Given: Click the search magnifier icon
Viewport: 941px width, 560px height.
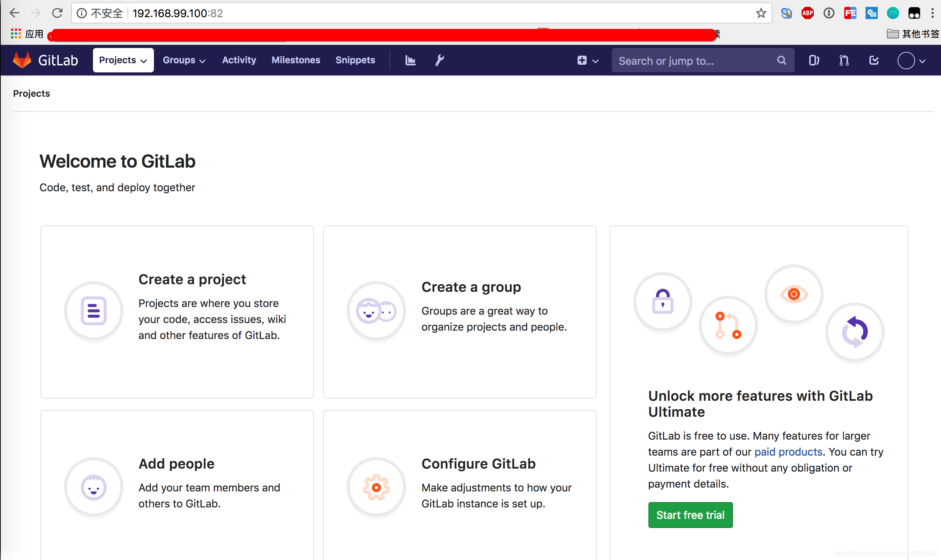Looking at the screenshot, I should (781, 61).
